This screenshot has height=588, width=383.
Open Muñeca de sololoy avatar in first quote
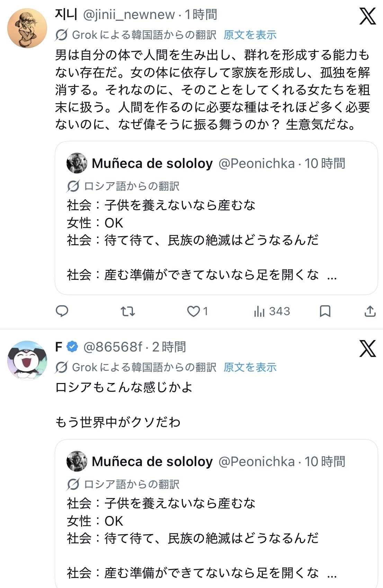tap(77, 163)
